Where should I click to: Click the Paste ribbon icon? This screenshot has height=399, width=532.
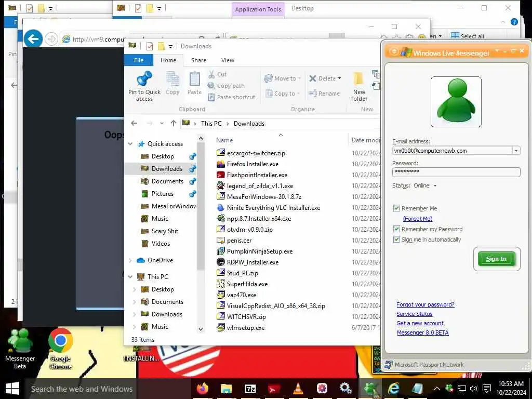[194, 79]
